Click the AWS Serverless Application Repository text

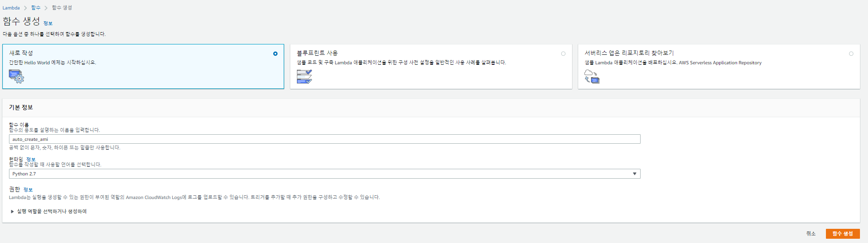pos(720,62)
